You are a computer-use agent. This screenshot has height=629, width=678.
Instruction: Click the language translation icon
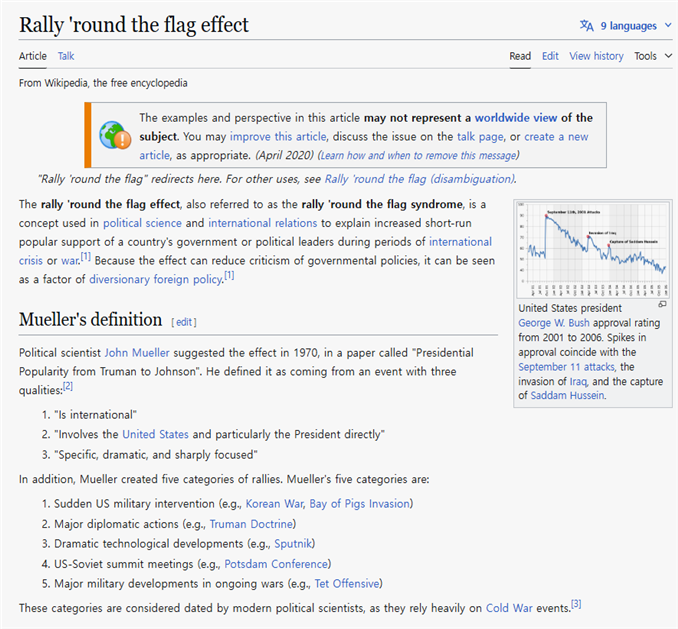coord(586,26)
